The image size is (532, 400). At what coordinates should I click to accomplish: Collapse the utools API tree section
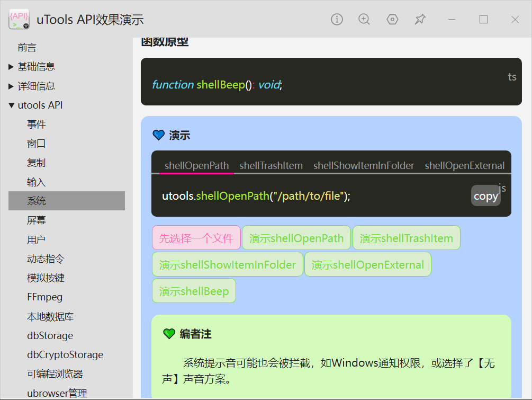click(x=11, y=105)
